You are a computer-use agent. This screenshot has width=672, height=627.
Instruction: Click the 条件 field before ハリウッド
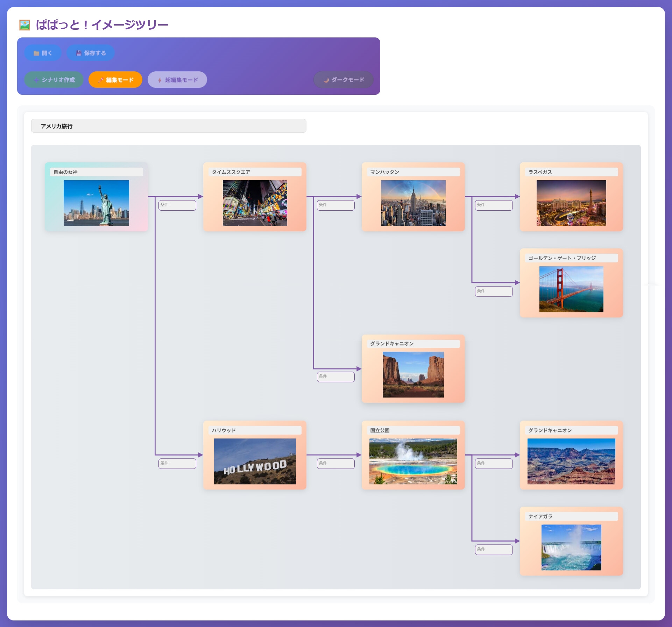coord(177,463)
